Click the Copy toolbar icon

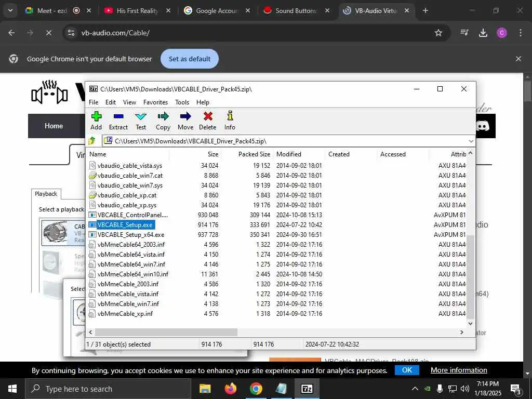pyautogui.click(x=163, y=116)
